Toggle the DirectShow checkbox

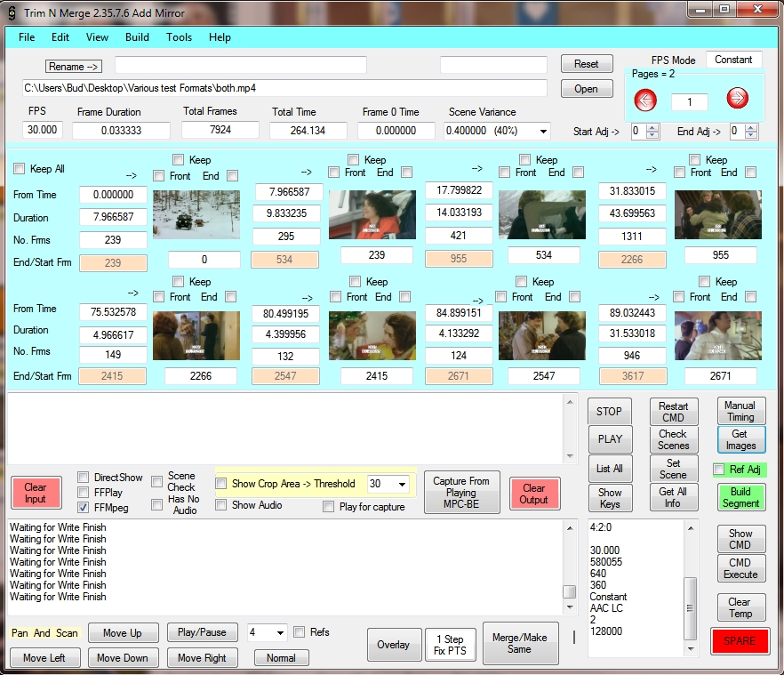(x=84, y=477)
